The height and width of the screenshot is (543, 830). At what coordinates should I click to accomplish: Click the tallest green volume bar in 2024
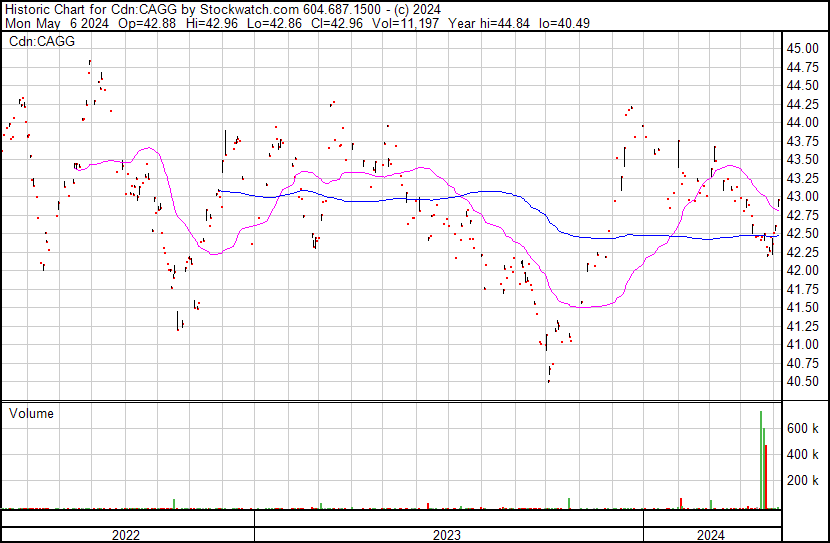pos(760,460)
